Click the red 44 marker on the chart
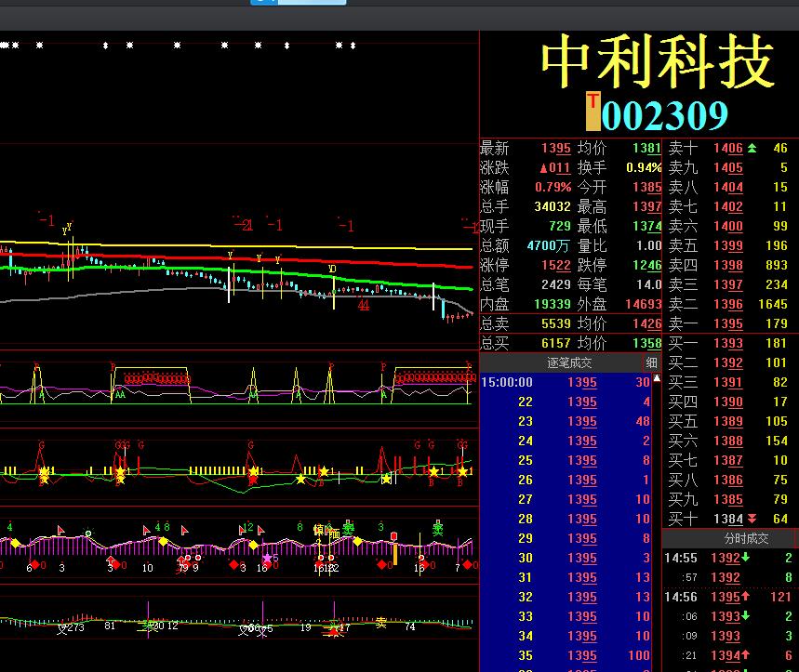The width and height of the screenshot is (799, 672). [x=364, y=305]
